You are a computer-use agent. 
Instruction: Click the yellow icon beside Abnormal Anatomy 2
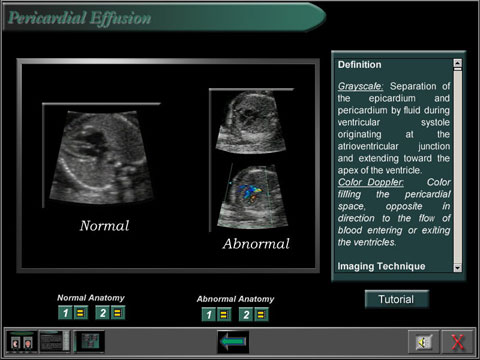(261, 314)
